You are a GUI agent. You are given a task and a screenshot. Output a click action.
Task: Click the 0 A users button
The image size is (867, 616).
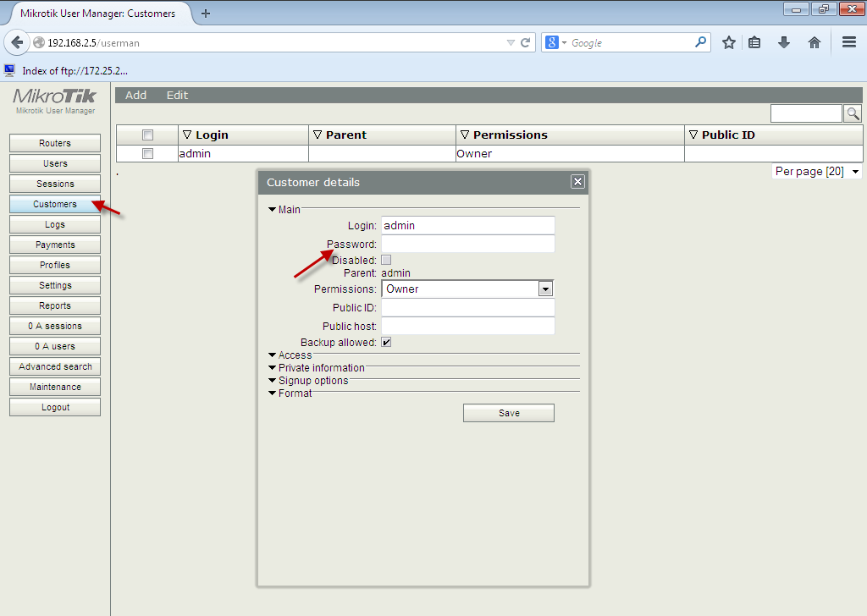coord(55,346)
